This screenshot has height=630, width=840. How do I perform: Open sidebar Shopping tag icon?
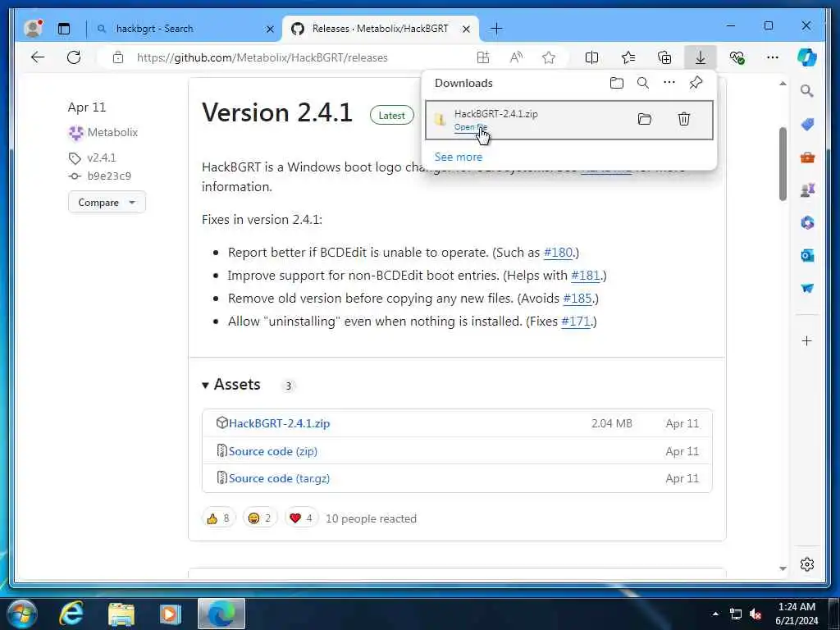click(807, 125)
